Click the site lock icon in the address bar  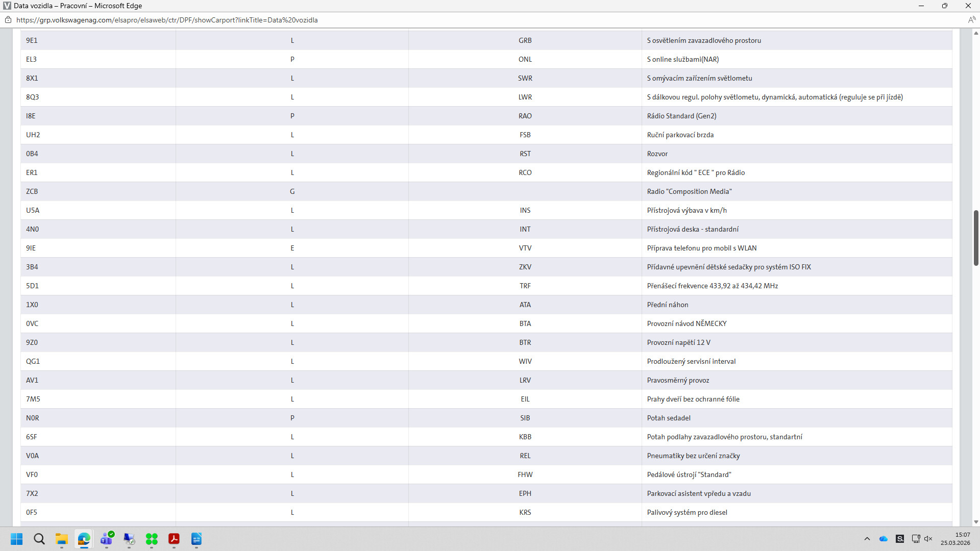click(x=8, y=20)
